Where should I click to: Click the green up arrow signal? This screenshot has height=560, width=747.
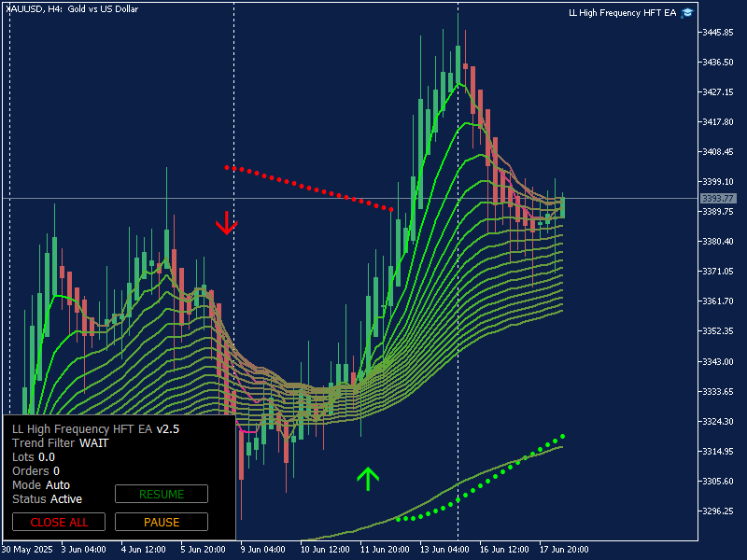coord(368,479)
